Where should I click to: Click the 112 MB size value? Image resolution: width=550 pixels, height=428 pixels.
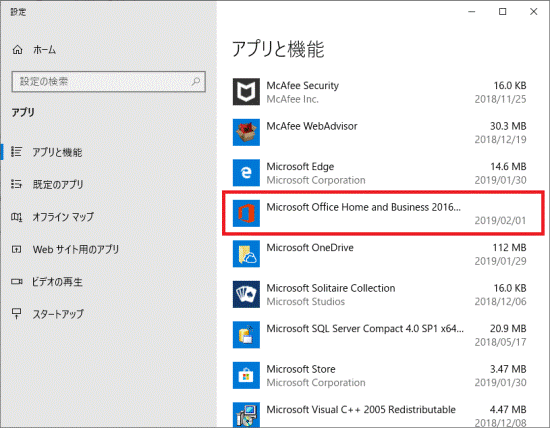tap(509, 247)
